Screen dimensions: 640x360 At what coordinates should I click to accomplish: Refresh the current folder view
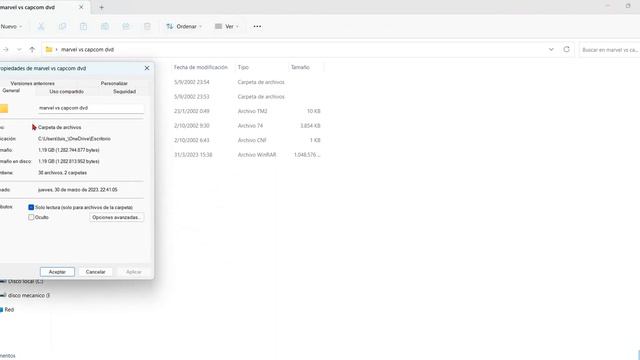(x=566, y=49)
